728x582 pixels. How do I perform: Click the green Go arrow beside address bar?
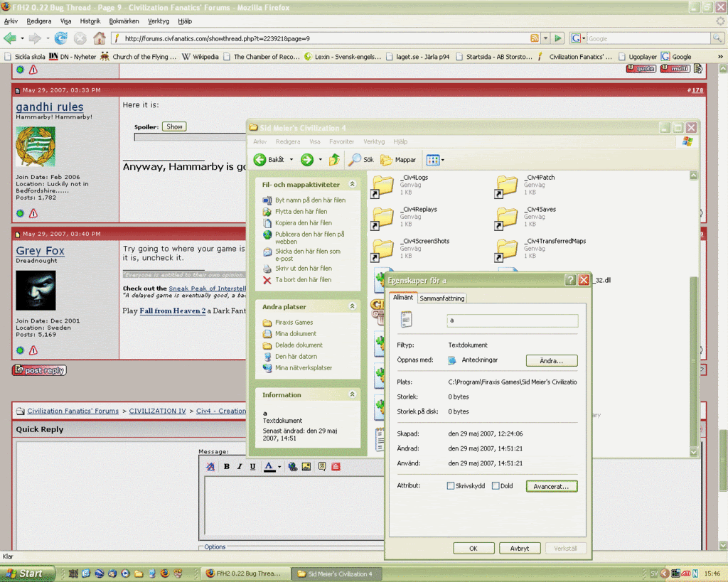[558, 38]
